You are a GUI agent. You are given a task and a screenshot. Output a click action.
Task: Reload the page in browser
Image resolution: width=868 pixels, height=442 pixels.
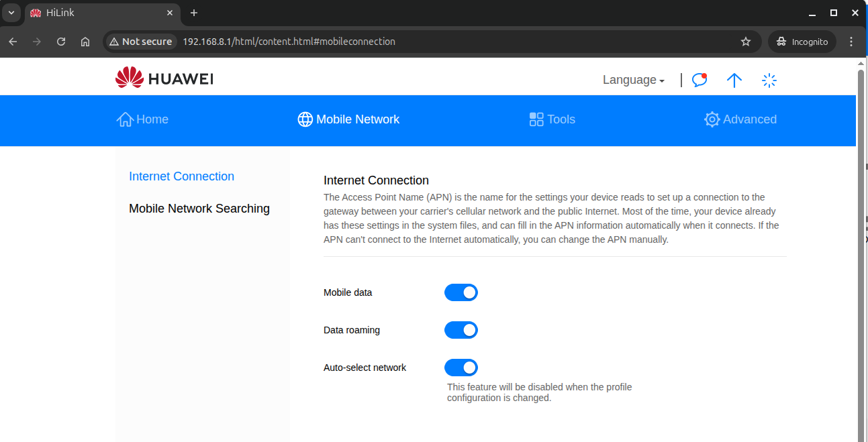click(61, 42)
